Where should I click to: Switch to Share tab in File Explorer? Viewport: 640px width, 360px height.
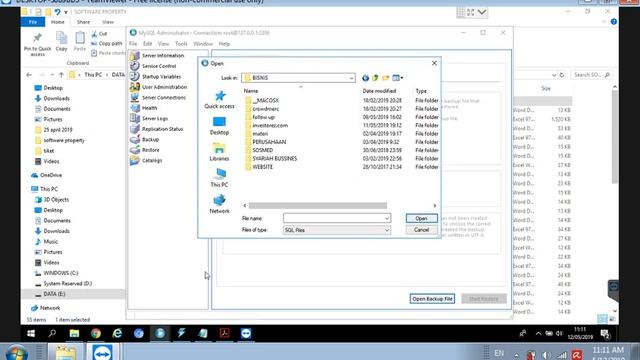[x=83, y=22]
